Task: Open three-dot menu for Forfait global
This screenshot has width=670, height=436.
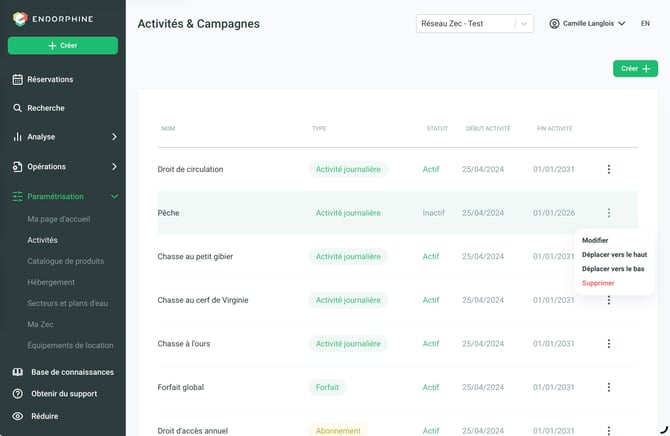Action: pyautogui.click(x=608, y=387)
